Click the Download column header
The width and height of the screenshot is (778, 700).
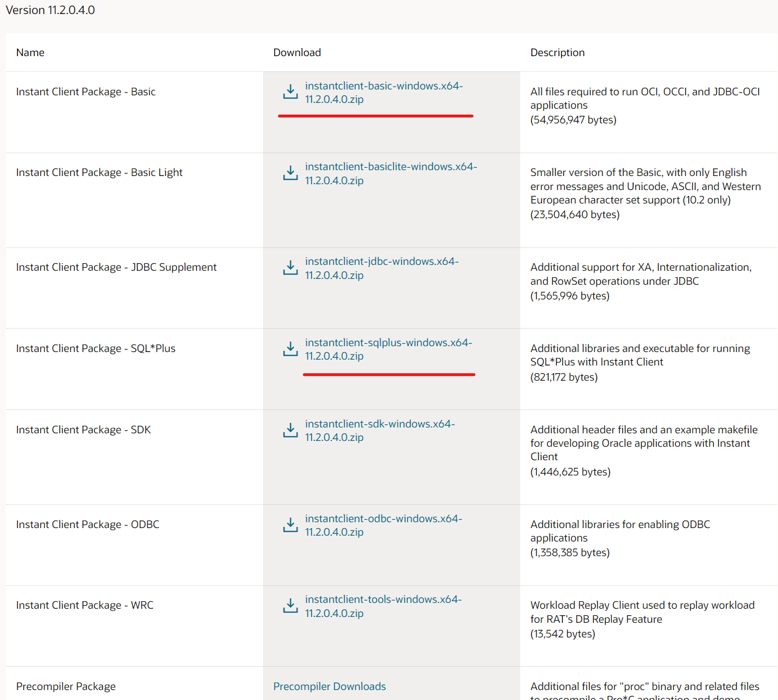pyautogui.click(x=297, y=53)
